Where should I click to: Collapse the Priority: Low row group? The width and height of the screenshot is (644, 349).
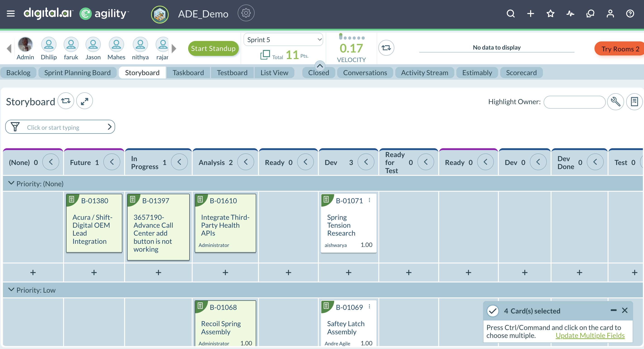pyautogui.click(x=11, y=290)
